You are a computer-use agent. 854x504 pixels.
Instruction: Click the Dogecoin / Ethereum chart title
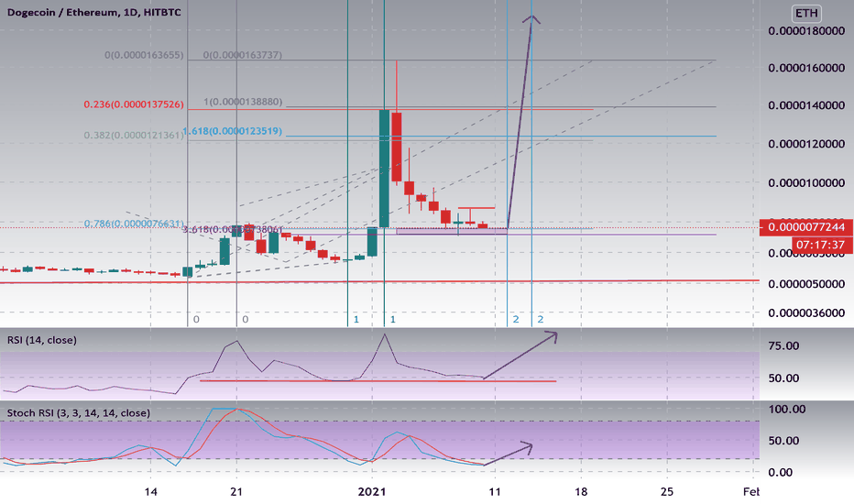pos(93,12)
